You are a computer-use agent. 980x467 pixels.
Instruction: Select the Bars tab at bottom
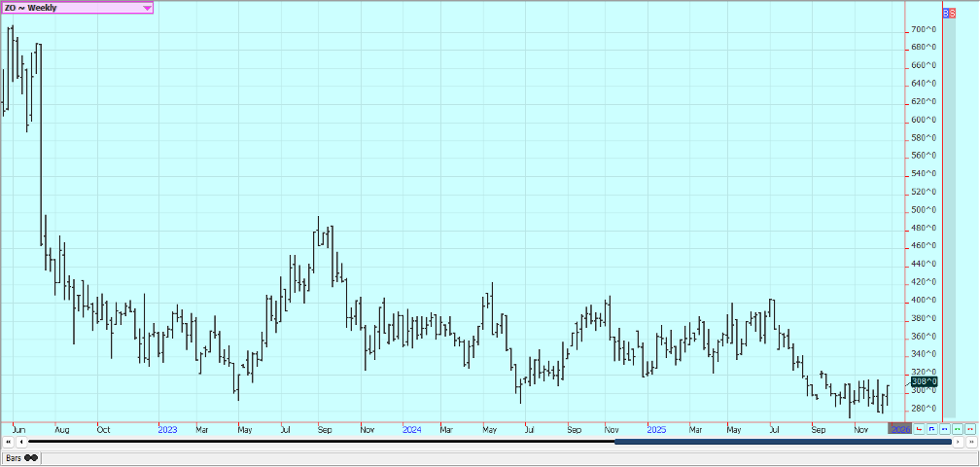click(14, 457)
